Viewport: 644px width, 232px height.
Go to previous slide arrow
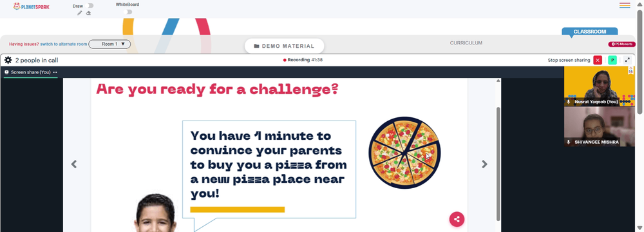click(x=74, y=164)
